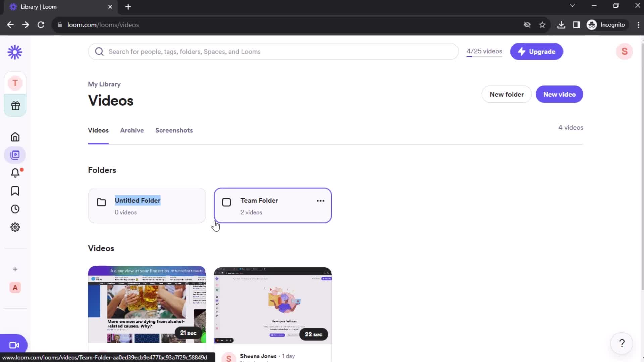
Task: Click the Team Folder options ellipsis
Action: click(x=321, y=201)
